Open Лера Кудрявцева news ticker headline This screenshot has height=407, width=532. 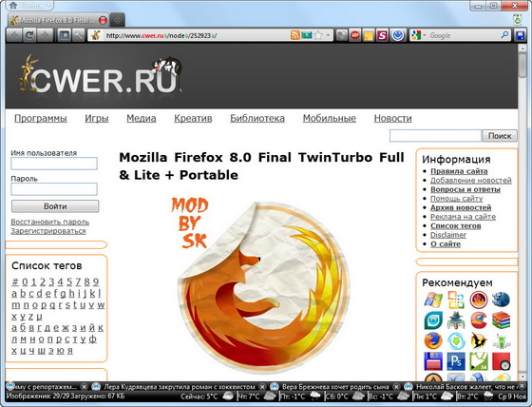point(180,387)
